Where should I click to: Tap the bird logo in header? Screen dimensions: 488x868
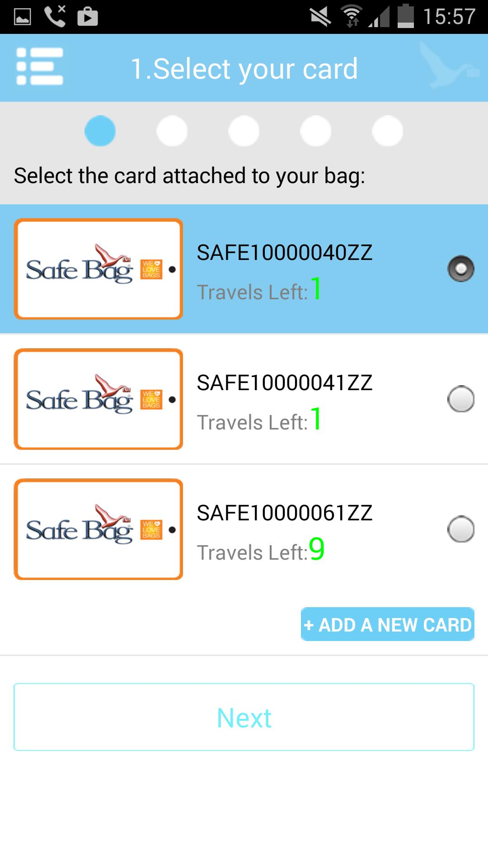[x=447, y=66]
